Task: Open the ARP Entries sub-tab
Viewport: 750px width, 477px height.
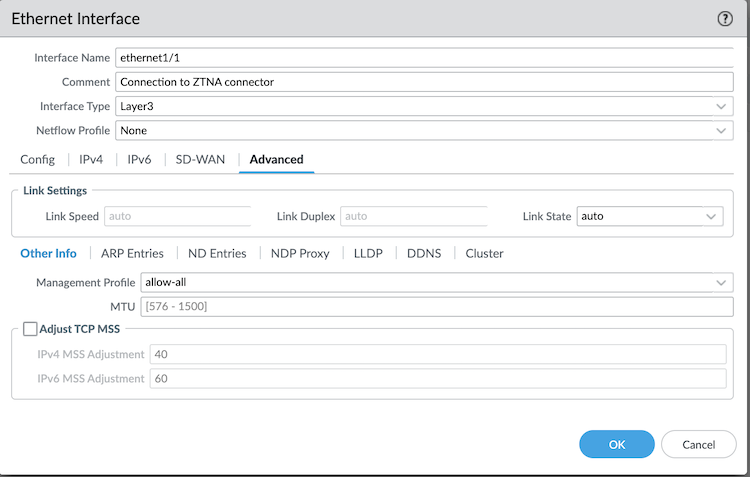Action: tap(132, 254)
